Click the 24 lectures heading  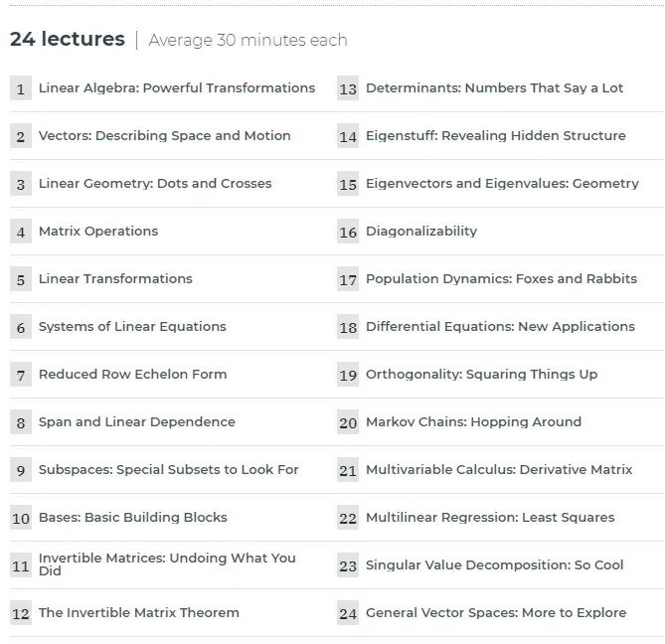(x=68, y=39)
